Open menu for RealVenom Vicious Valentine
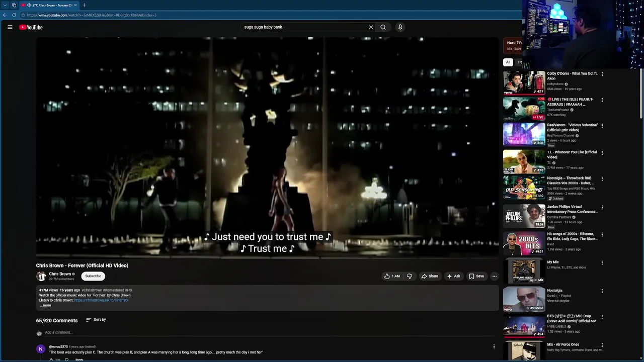644x362 pixels. pyautogui.click(x=602, y=126)
